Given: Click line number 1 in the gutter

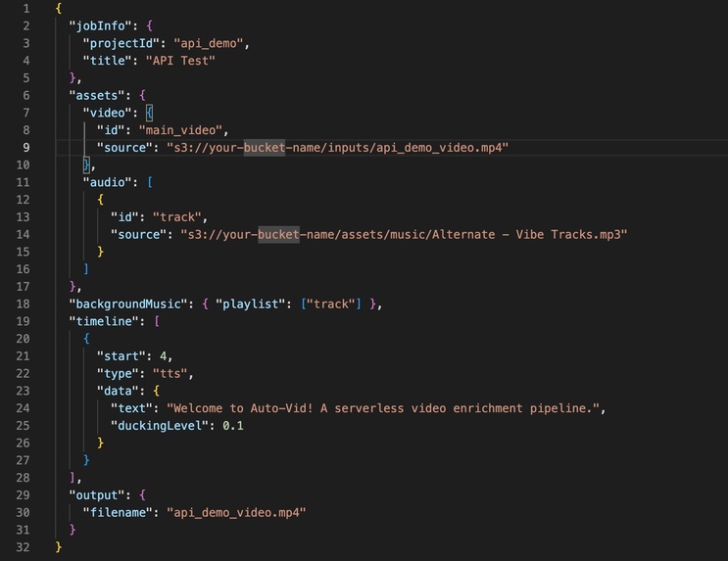Looking at the screenshot, I should click(x=26, y=9).
